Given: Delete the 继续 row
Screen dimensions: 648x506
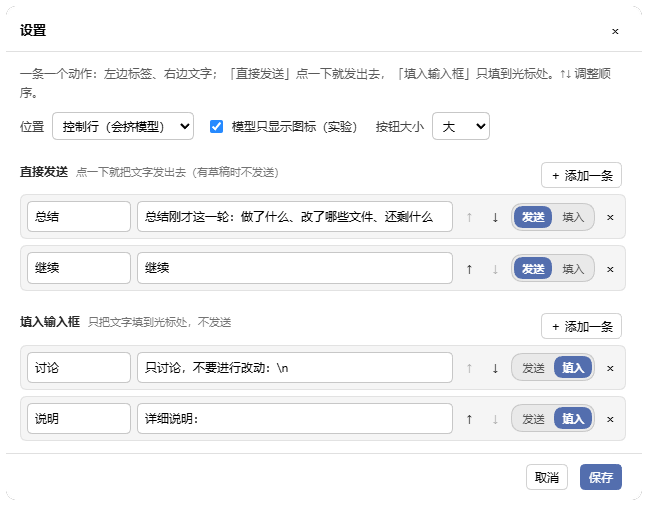Looking at the screenshot, I should 610,269.
